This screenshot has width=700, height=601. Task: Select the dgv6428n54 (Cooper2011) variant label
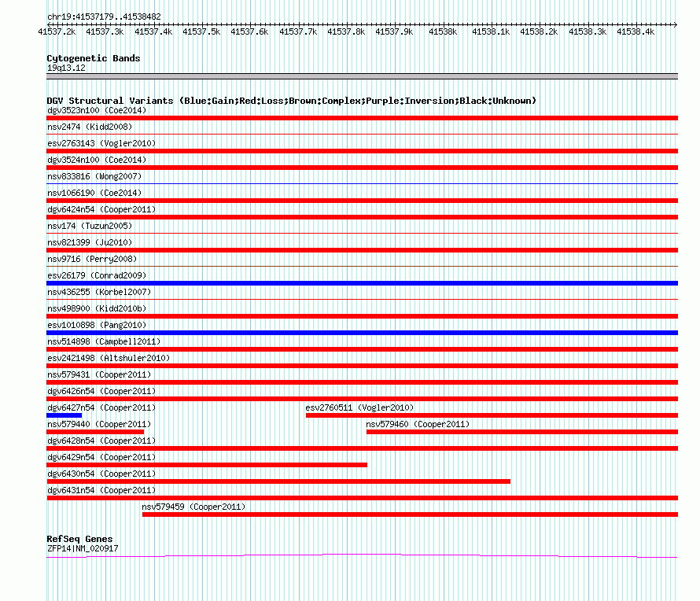pos(101,441)
